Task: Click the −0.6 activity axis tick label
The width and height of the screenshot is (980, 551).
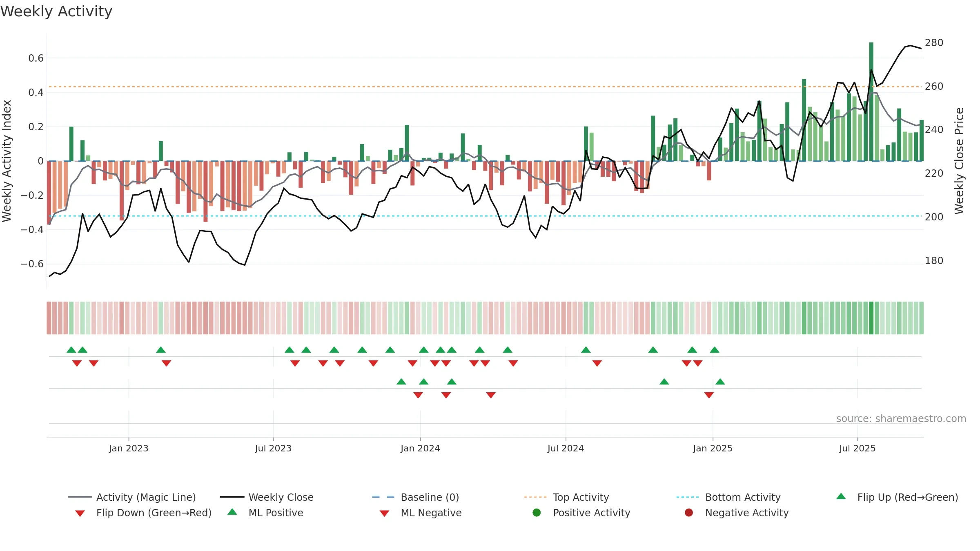Action: [x=32, y=264]
